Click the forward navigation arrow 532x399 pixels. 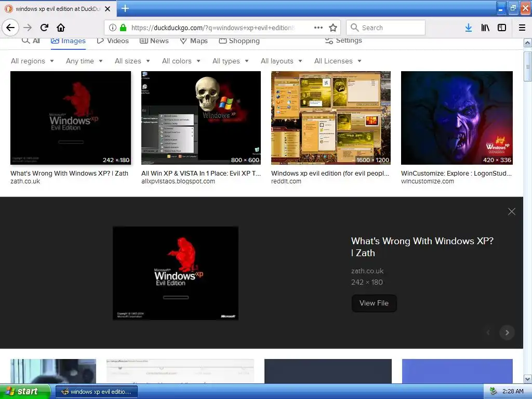coord(28,28)
